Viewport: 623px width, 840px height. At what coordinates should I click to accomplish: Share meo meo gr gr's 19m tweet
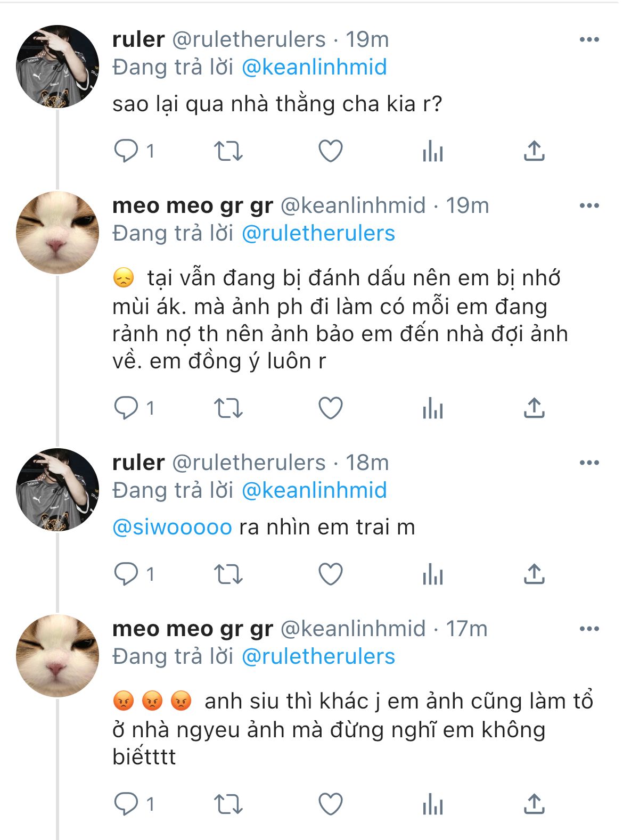[x=534, y=408]
